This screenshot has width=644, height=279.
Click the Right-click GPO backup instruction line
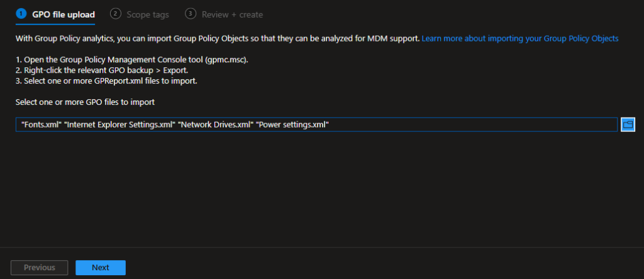(x=102, y=69)
